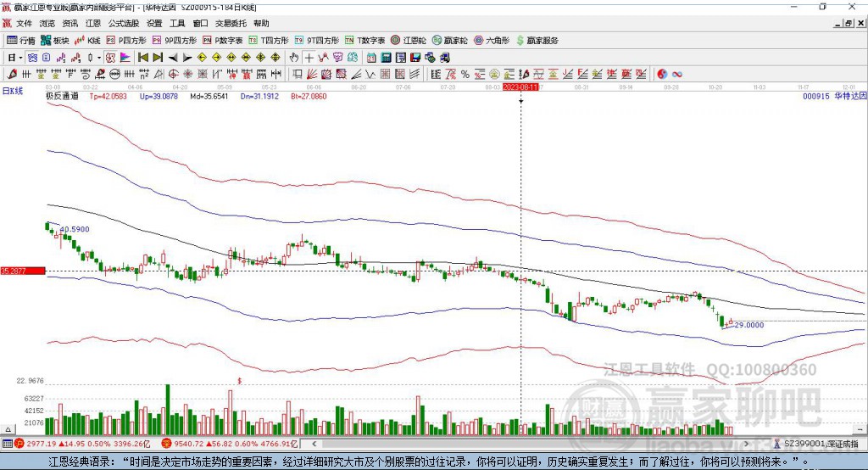This screenshot has height=470, width=868.
Task: Move chart left with black arrow
Action: point(173,58)
